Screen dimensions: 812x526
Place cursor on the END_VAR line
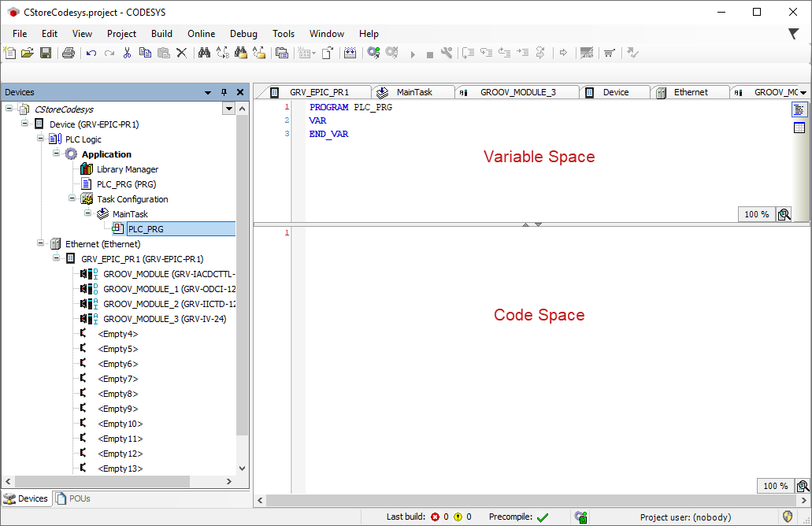click(x=329, y=134)
